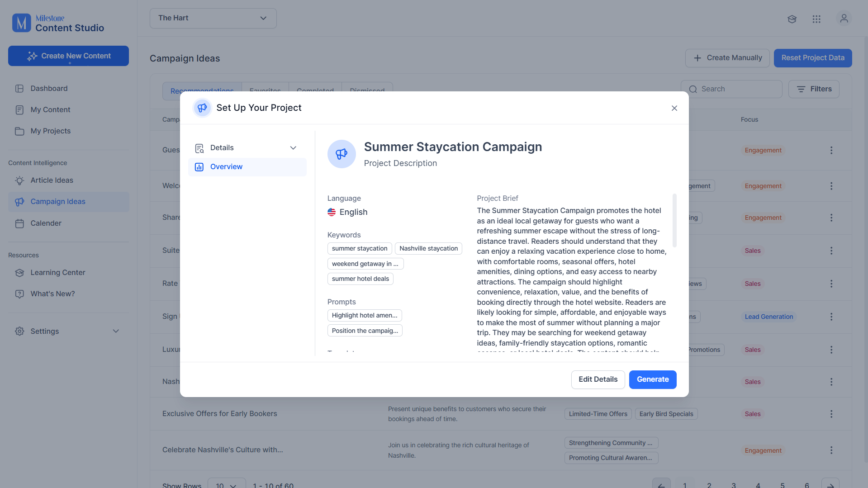Click the campaign Search field
The width and height of the screenshot is (868, 488).
click(731, 89)
